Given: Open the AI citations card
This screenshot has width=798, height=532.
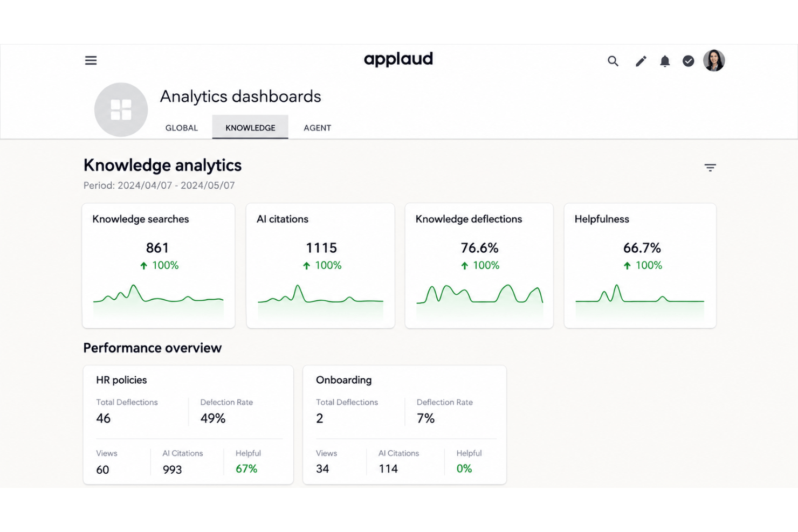Looking at the screenshot, I should pos(320,265).
